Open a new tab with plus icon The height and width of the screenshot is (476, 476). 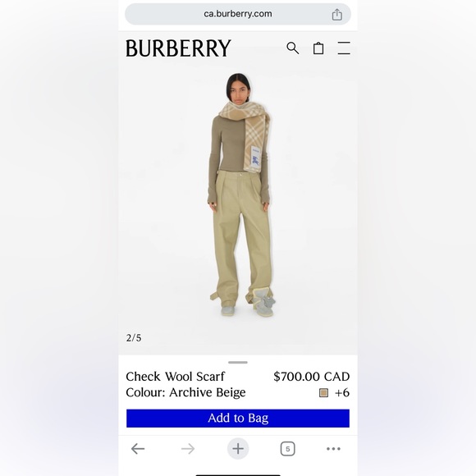coord(238,448)
